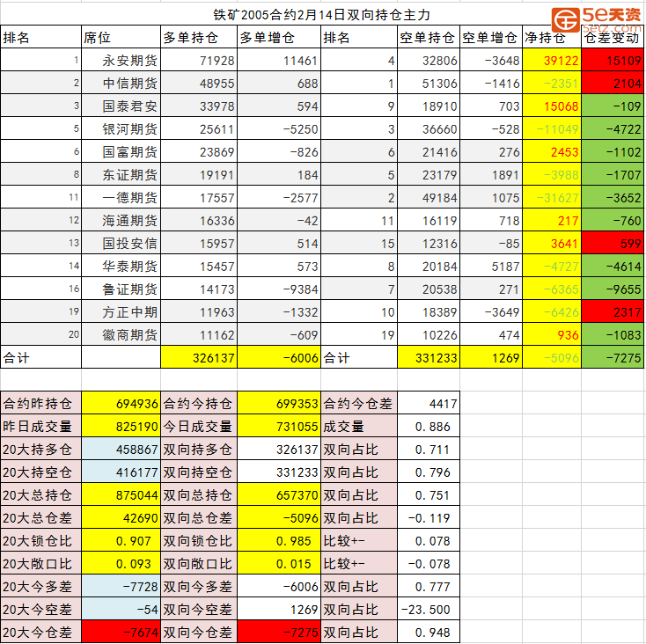
Task: Click the 席位 column header
Action: 120,37
